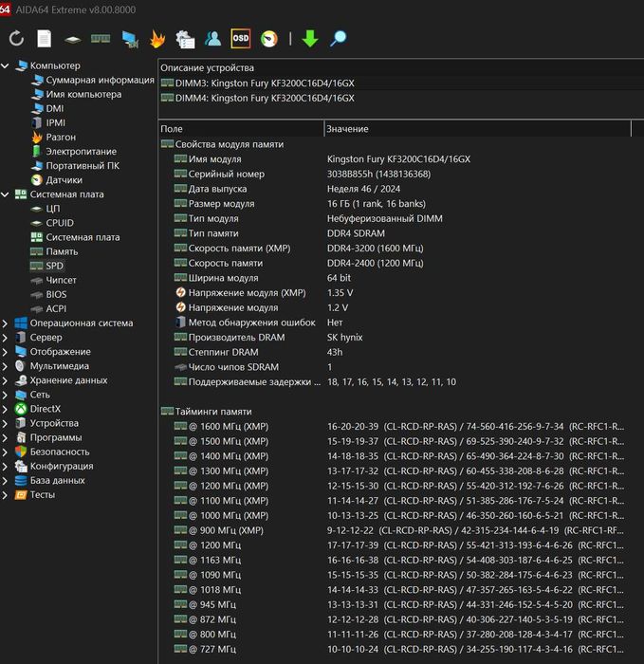Select Имя компьютера tree item
Image resolution: width=644 pixels, height=664 pixels.
tap(76, 95)
